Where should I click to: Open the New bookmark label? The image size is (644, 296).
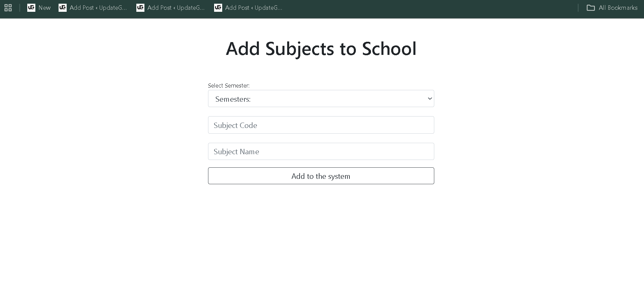coord(44,8)
